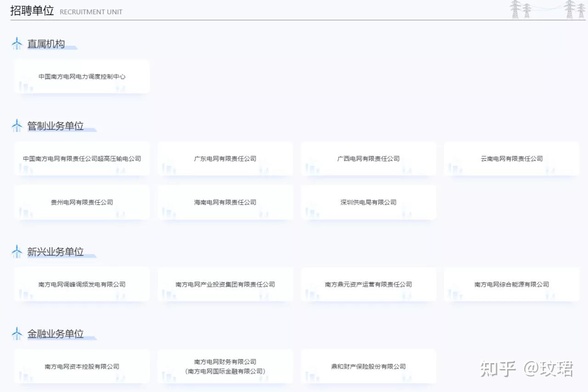
Task: Open 南方电网资本控股有限公司 card
Action: [82, 366]
